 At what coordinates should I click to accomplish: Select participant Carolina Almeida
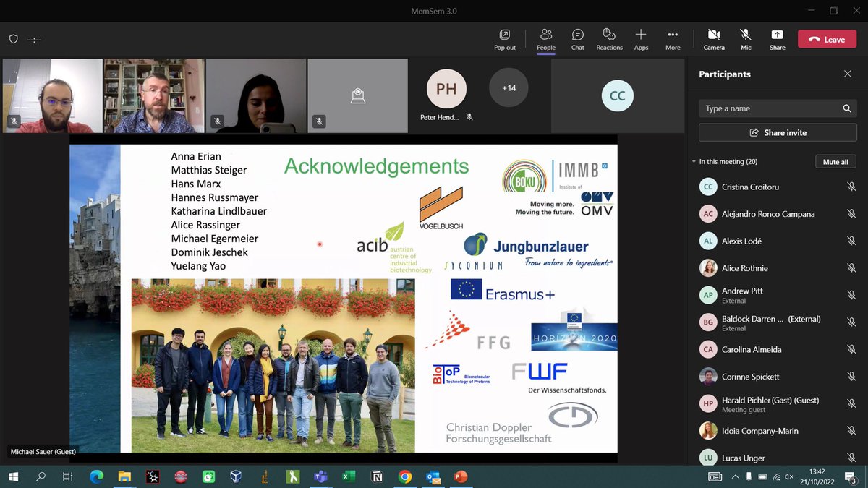778,349
